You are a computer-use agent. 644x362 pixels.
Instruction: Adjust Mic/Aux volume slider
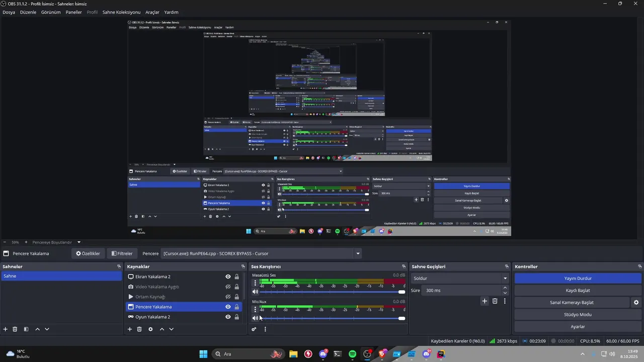tap(333, 318)
